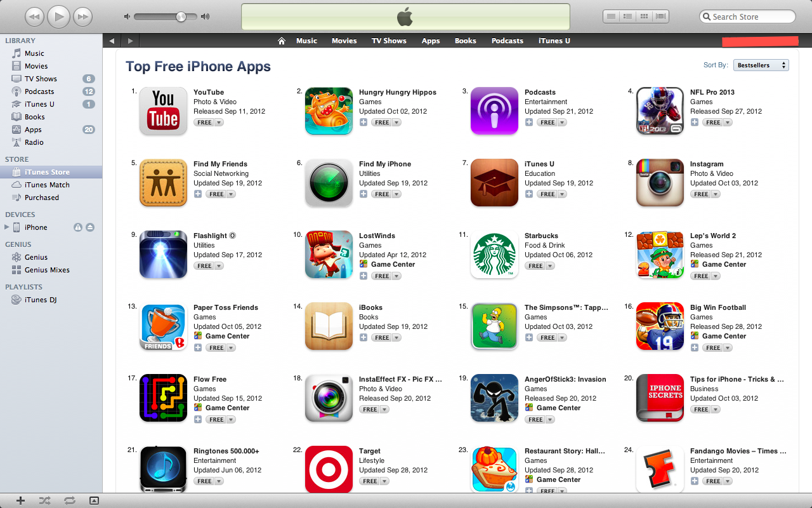Image resolution: width=812 pixels, height=508 pixels.
Task: Show the artwork viewer icon
Action: pos(94,500)
